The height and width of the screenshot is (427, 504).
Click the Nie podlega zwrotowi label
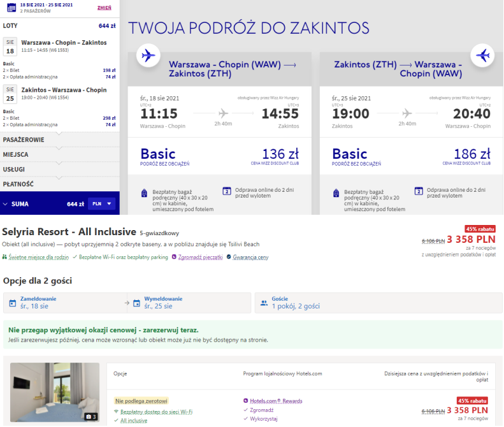[x=141, y=401]
